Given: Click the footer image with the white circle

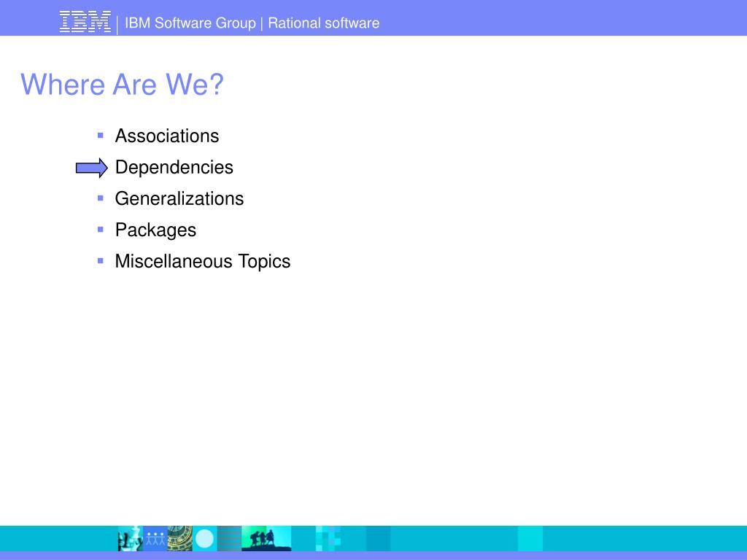Looking at the screenshot, I should (x=205, y=539).
